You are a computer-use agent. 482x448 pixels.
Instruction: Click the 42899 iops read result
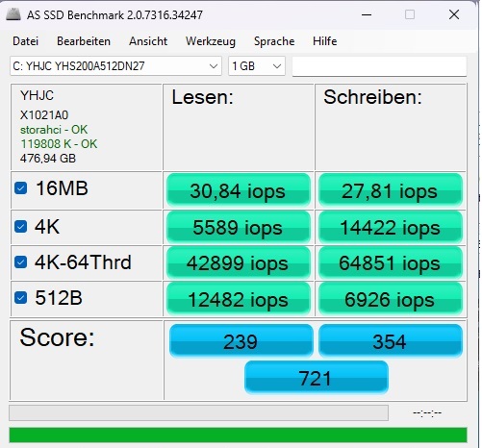pyautogui.click(x=239, y=263)
